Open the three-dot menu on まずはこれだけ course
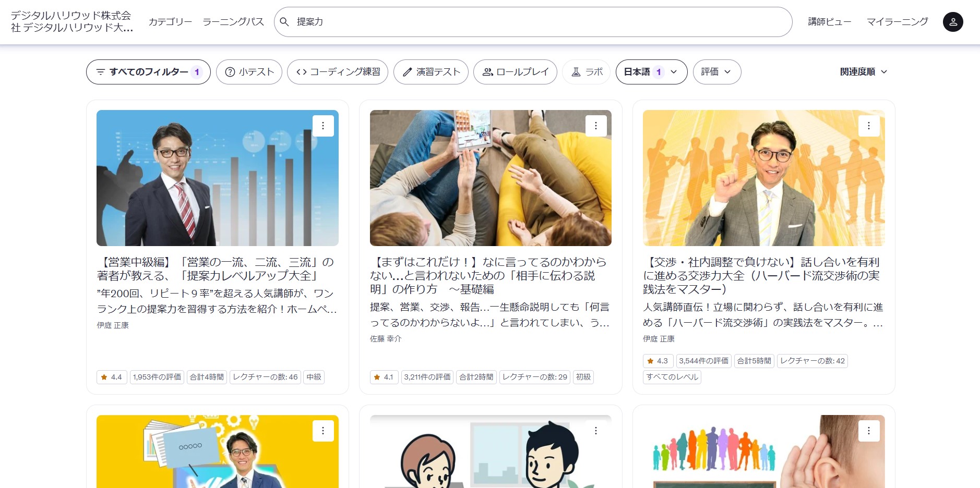 [595, 126]
